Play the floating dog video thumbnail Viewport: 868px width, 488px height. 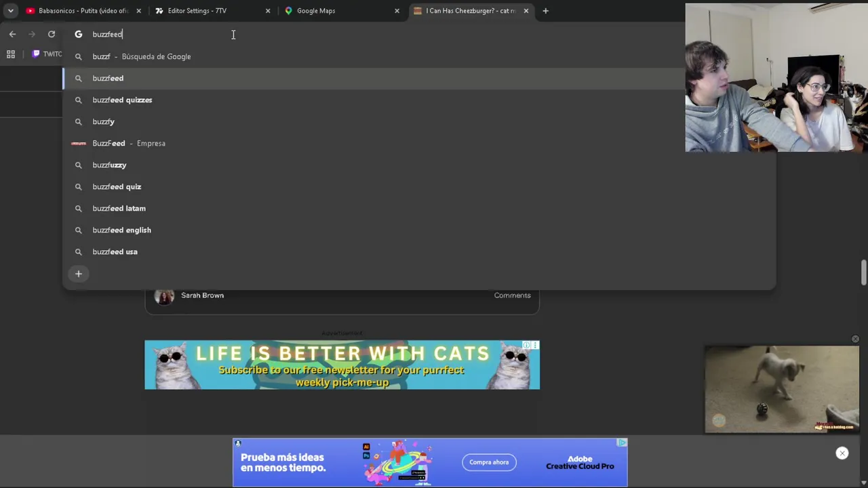pyautogui.click(x=782, y=389)
